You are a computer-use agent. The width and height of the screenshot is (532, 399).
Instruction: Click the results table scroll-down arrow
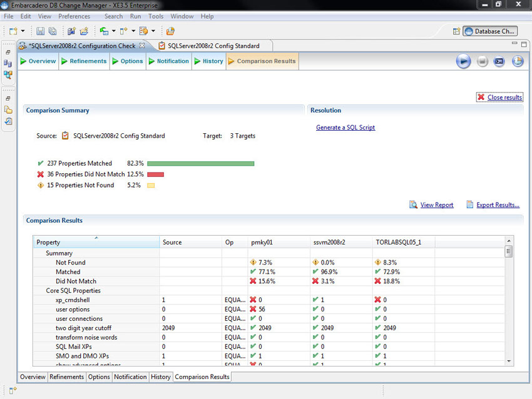(509, 361)
